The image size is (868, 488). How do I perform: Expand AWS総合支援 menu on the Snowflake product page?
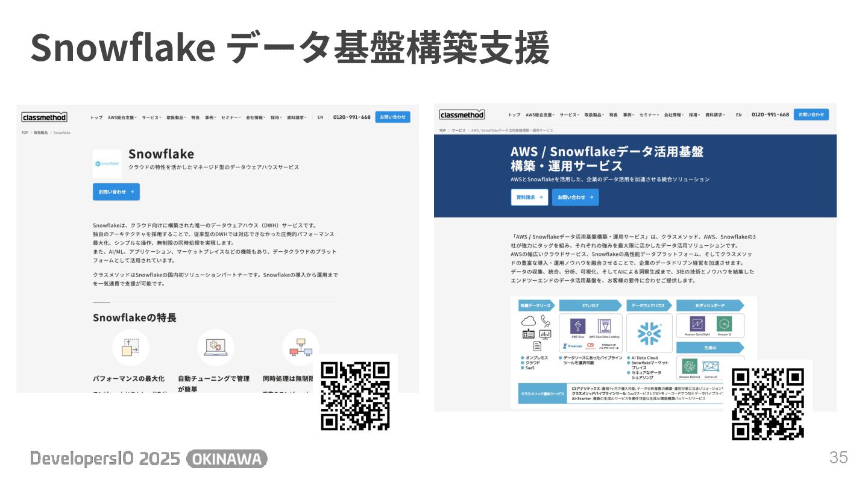click(x=122, y=117)
